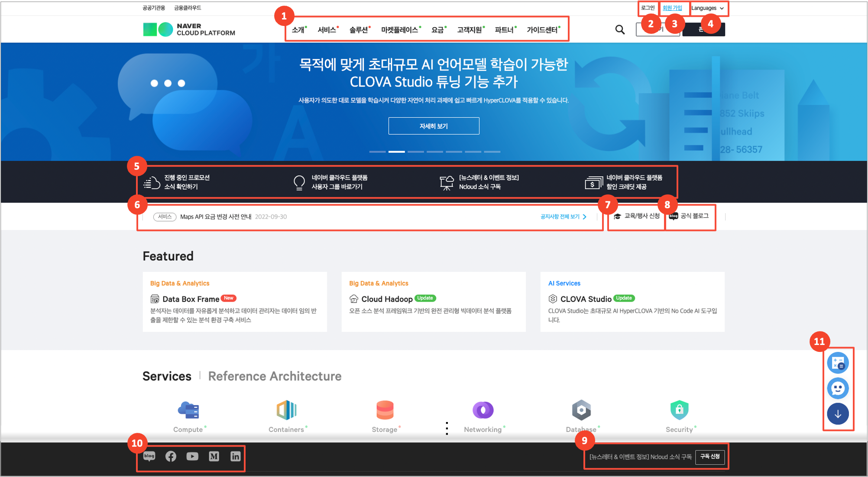Click the 네이버 클라우드 플랫폼 할인 크레딧 제공 link

[634, 182]
